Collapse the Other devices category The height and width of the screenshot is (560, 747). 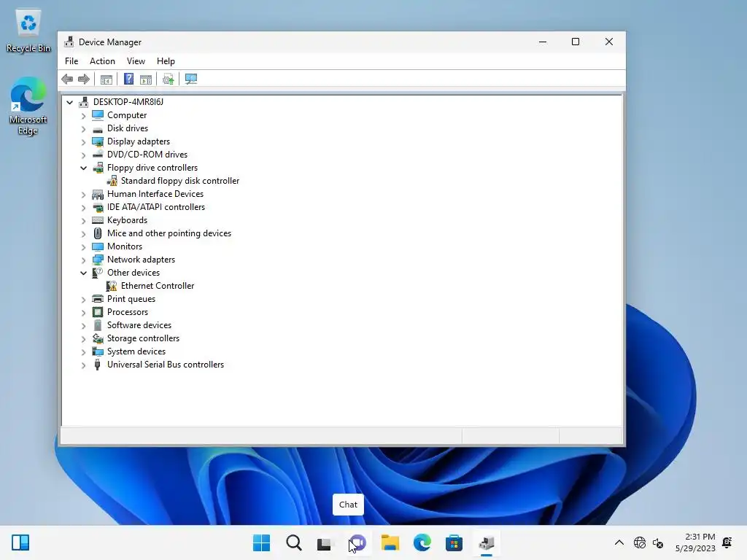[x=83, y=273]
